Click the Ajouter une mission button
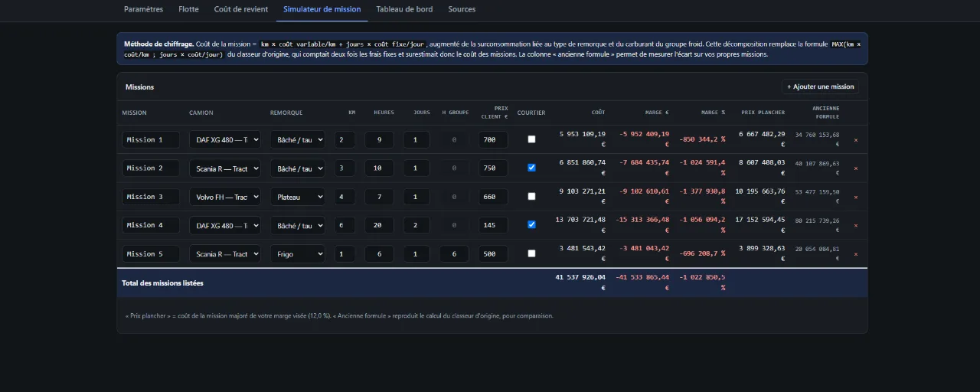This screenshot has height=392, width=980. tap(820, 87)
